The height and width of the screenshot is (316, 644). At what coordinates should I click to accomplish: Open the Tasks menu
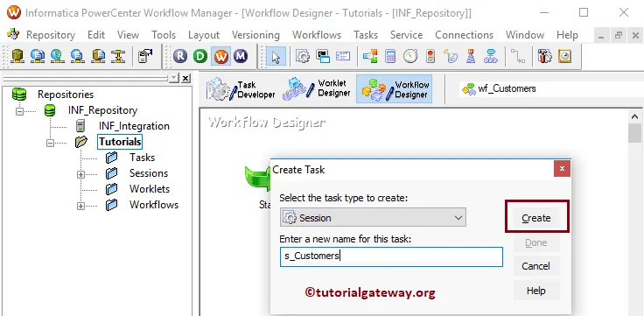[366, 35]
